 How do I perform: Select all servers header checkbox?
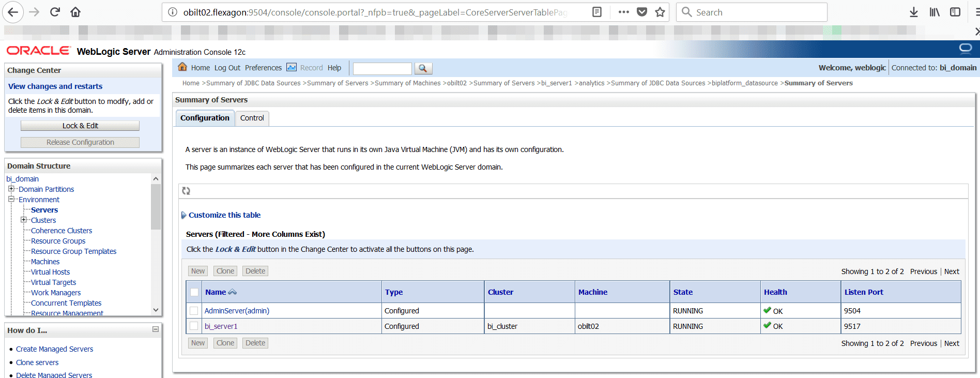(194, 292)
